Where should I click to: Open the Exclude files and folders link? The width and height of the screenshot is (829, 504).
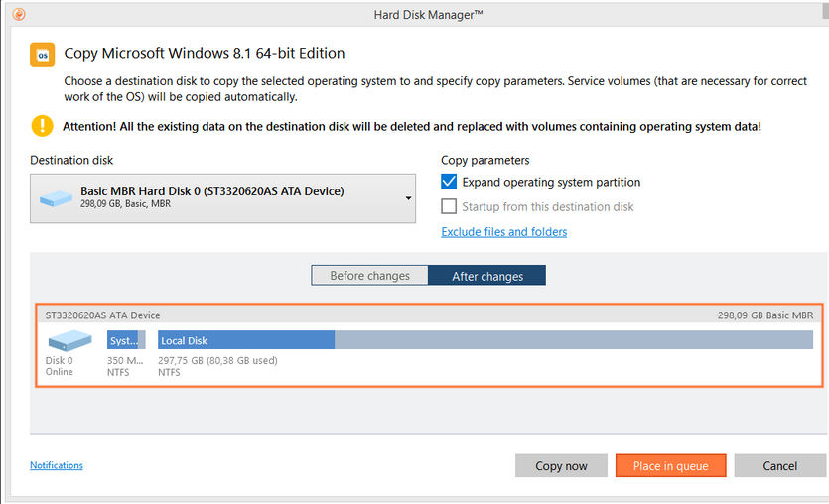click(x=503, y=232)
